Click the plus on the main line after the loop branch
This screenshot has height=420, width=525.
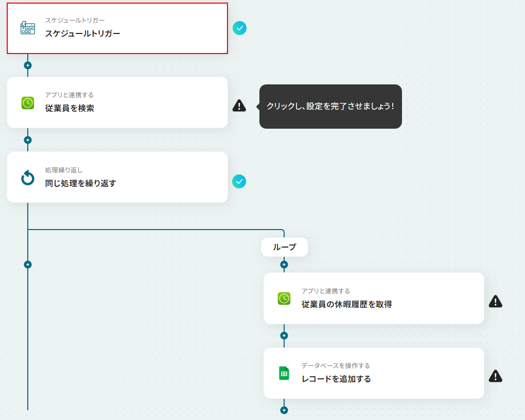[x=28, y=265]
